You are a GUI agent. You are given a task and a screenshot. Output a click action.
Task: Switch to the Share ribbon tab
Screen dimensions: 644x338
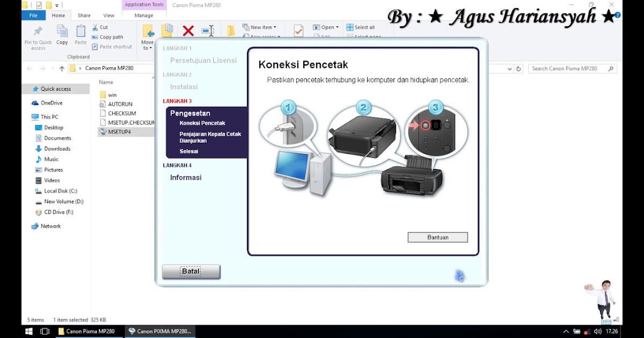(84, 16)
